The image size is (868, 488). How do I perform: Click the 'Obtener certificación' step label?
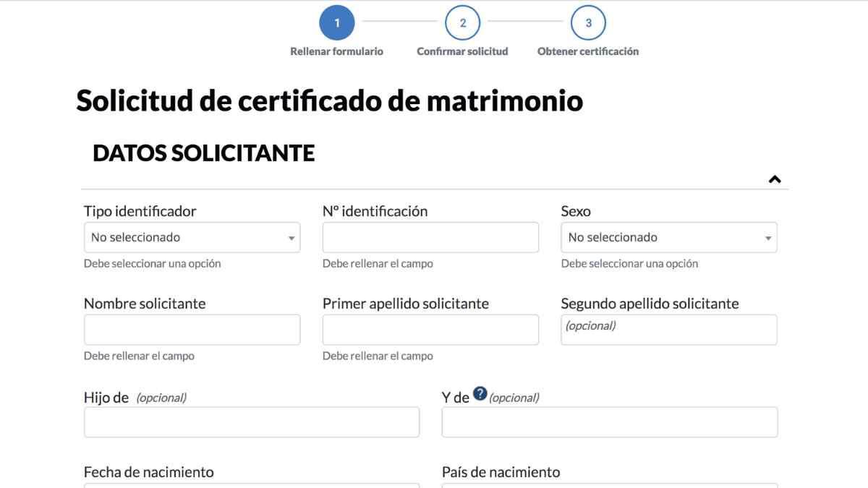click(x=588, y=51)
